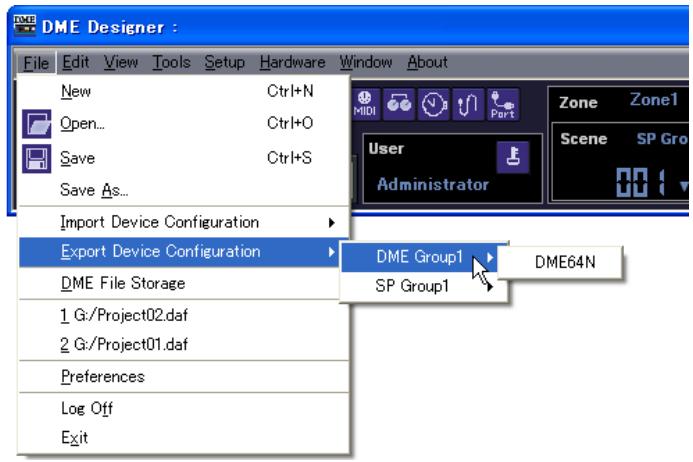Image resolution: width=693 pixels, height=462 pixels.
Task: Open recent file G:/Project02.daf
Action: pos(183,315)
